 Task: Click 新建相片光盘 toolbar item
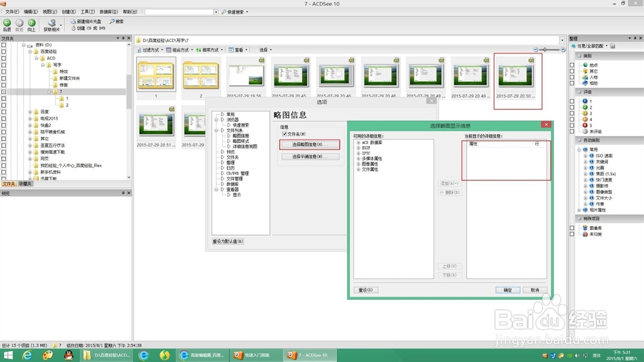tap(86, 21)
